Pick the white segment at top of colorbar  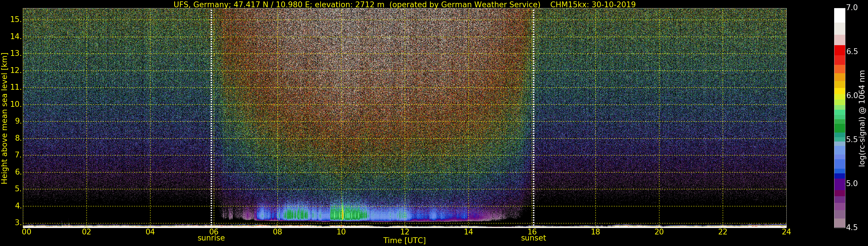click(x=840, y=15)
